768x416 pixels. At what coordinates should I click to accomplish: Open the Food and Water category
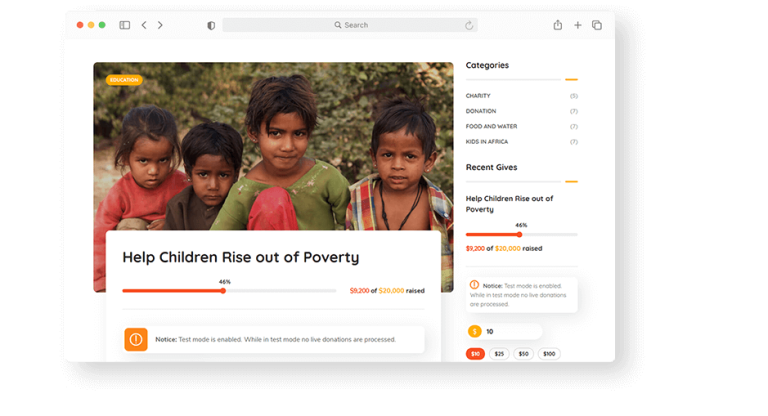tap(491, 126)
